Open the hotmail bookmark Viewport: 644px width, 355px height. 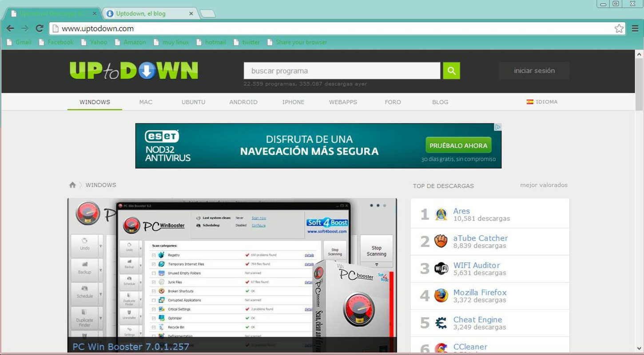click(211, 42)
